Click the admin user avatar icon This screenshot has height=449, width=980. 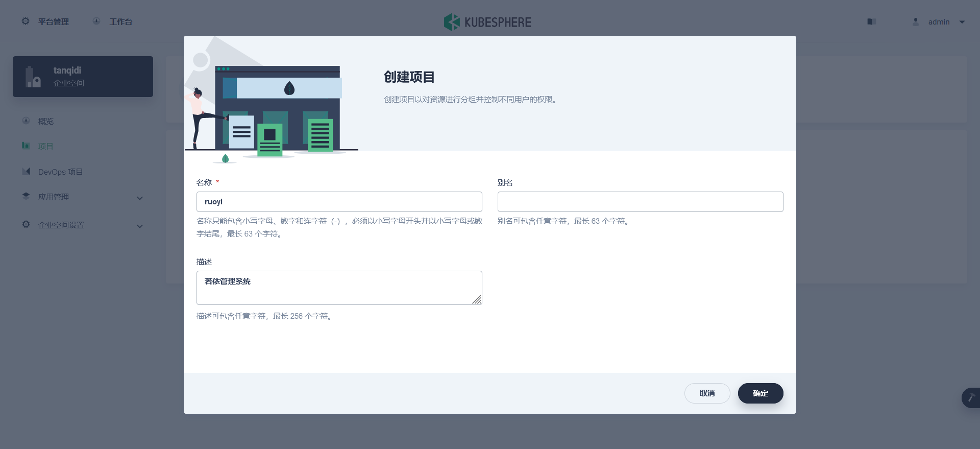pyautogui.click(x=916, y=21)
